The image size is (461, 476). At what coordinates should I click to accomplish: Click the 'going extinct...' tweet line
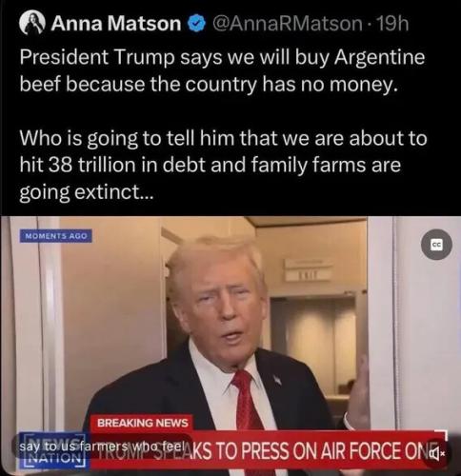pos(87,192)
